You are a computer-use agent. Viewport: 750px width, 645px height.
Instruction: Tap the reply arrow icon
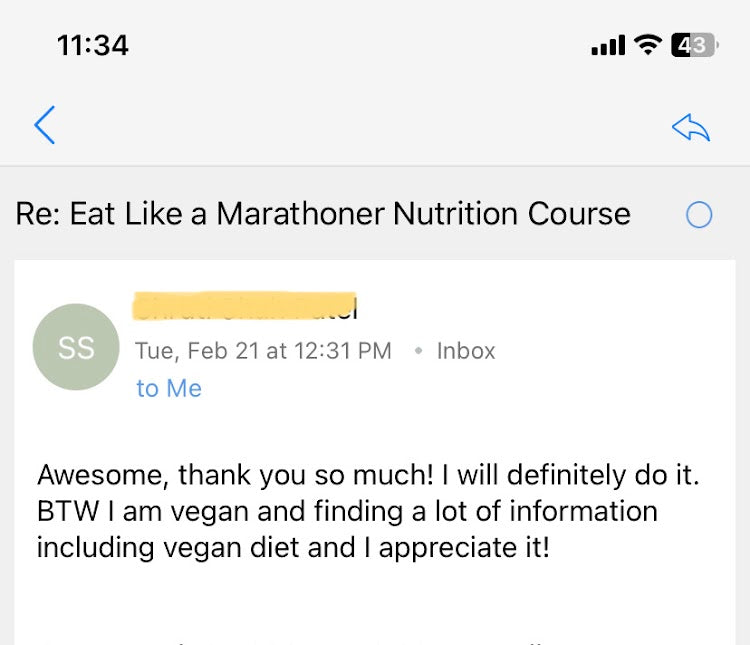690,126
